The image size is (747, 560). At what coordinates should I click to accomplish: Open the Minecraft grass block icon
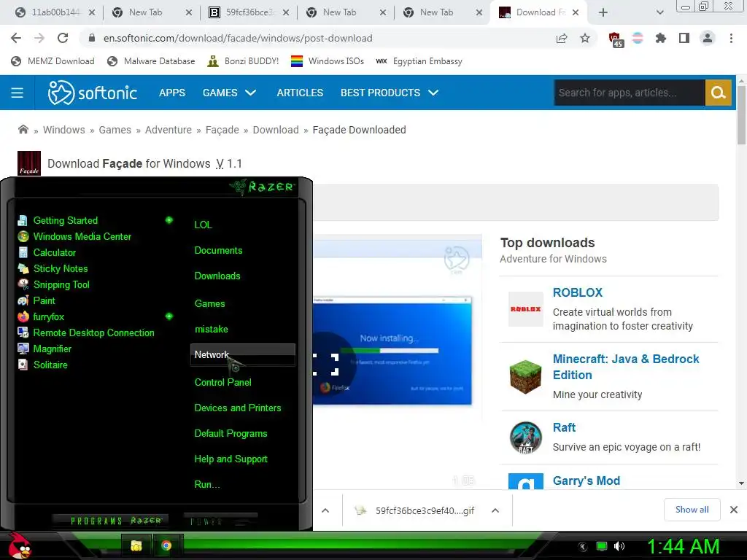point(525,377)
